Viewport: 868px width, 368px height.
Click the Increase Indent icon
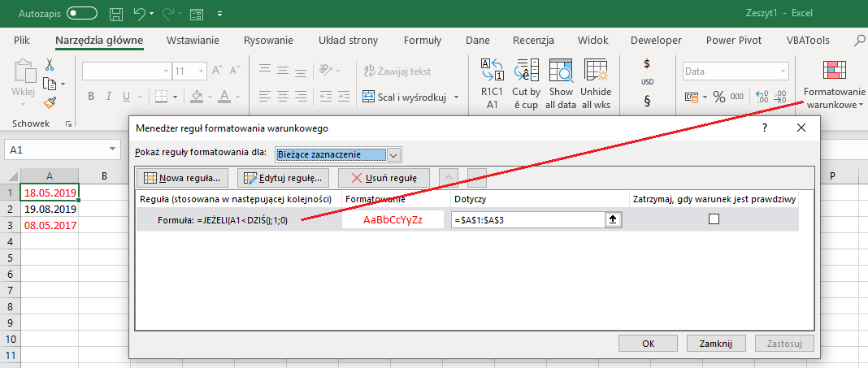pos(345,97)
